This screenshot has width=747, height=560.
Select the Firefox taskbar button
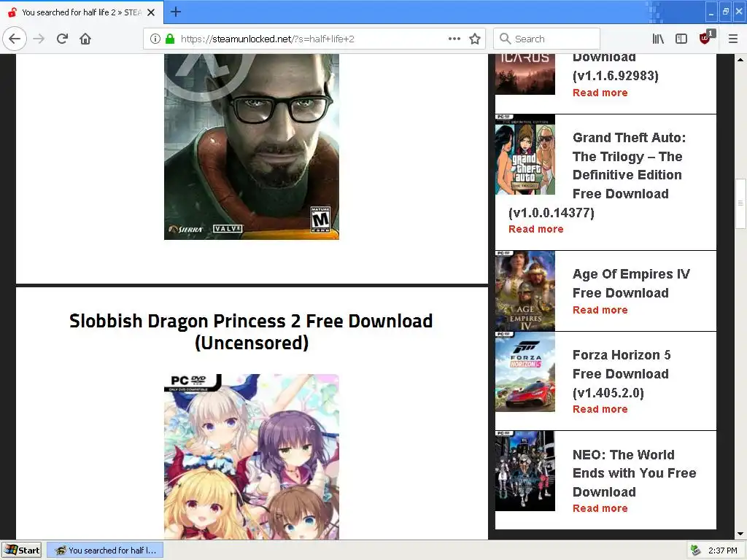[x=105, y=550]
